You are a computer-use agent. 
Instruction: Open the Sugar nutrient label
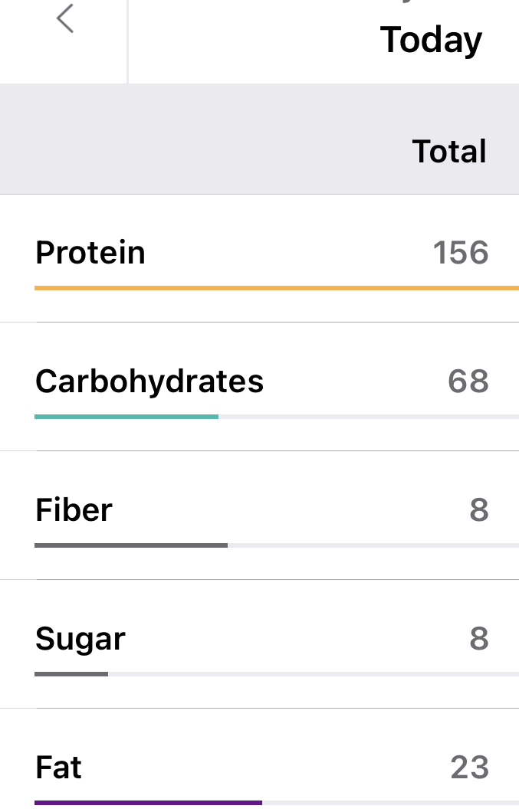80,639
